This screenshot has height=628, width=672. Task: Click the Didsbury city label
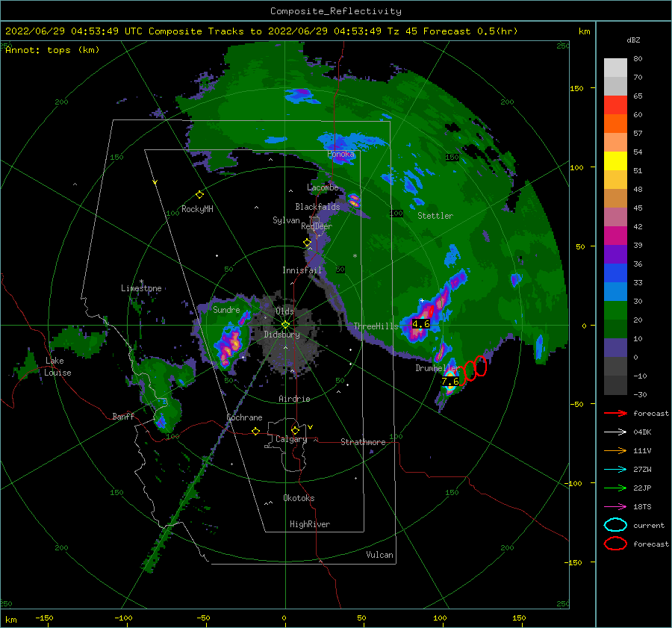282,335
